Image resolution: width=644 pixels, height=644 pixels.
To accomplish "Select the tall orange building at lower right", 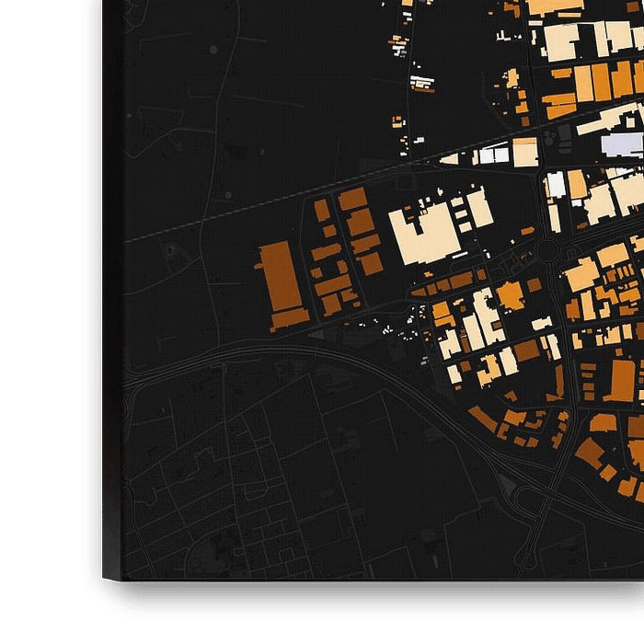I will click(623, 380).
